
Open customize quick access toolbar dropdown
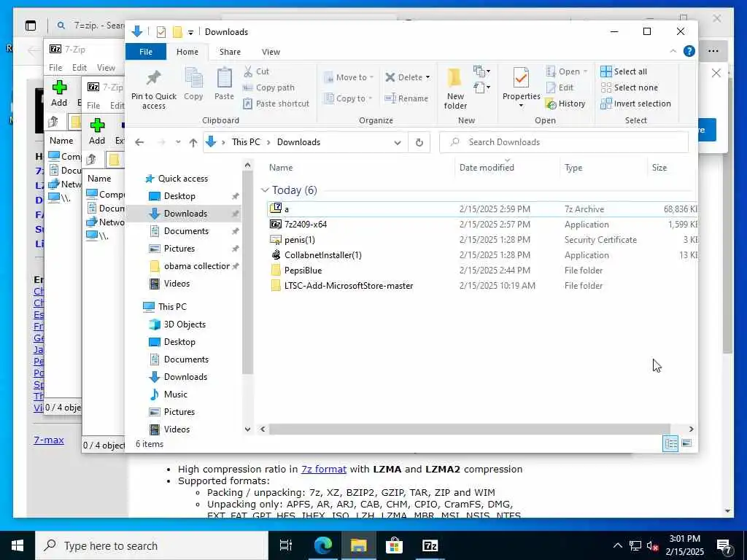[190, 32]
